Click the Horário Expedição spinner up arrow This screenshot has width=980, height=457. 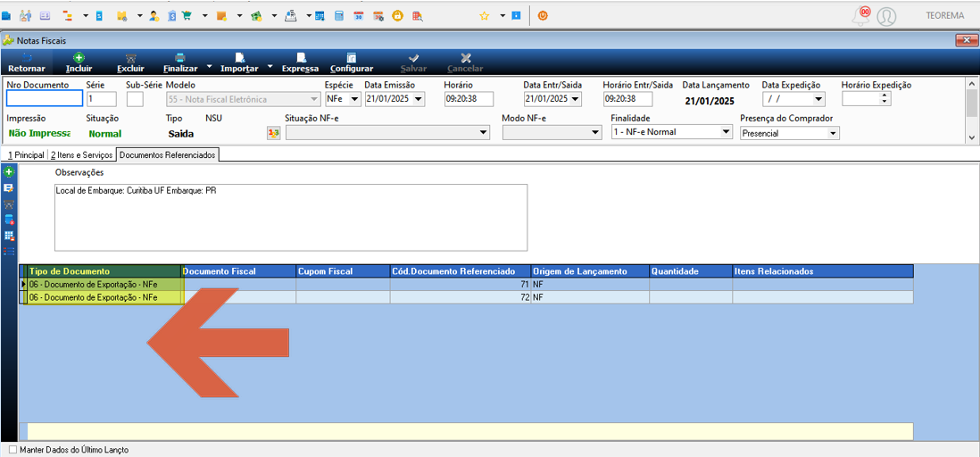[x=884, y=96]
